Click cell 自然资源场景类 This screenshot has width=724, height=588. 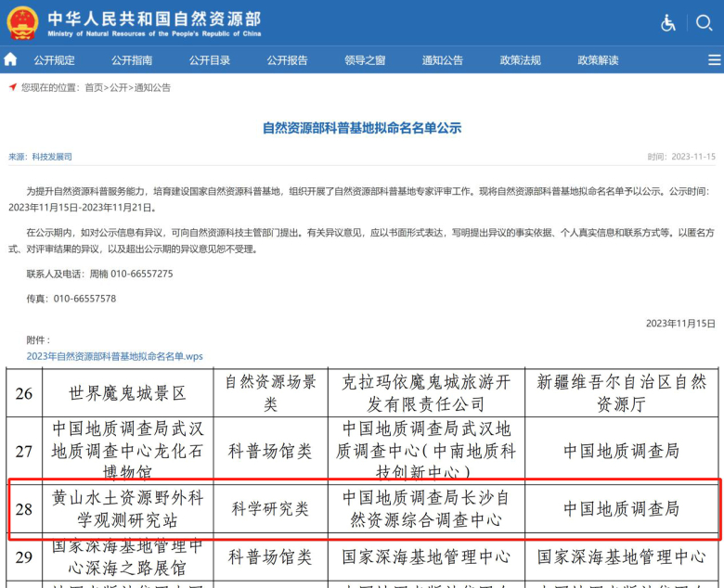[x=271, y=393]
